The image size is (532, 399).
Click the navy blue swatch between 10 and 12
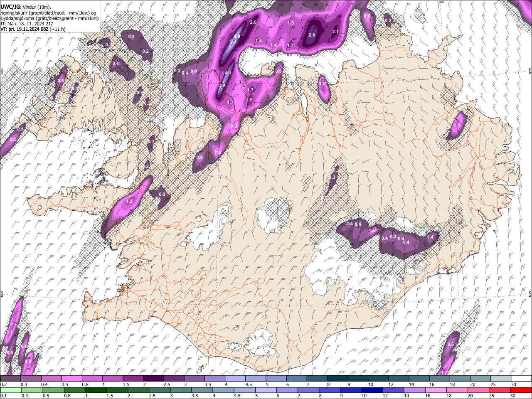[x=372, y=390]
